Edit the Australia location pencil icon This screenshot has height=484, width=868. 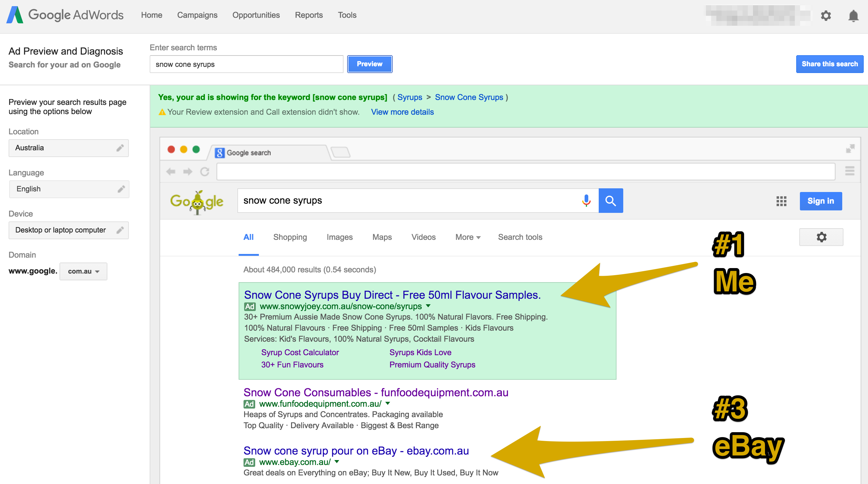[x=120, y=148]
